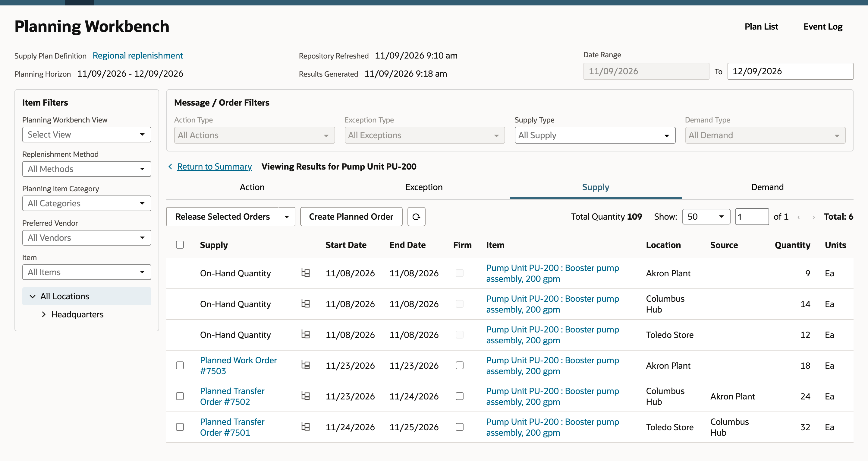Viewport: 868px width, 461px height.
Task: Check Firm box for Planned Transfer Order #7502
Action: [460, 396]
